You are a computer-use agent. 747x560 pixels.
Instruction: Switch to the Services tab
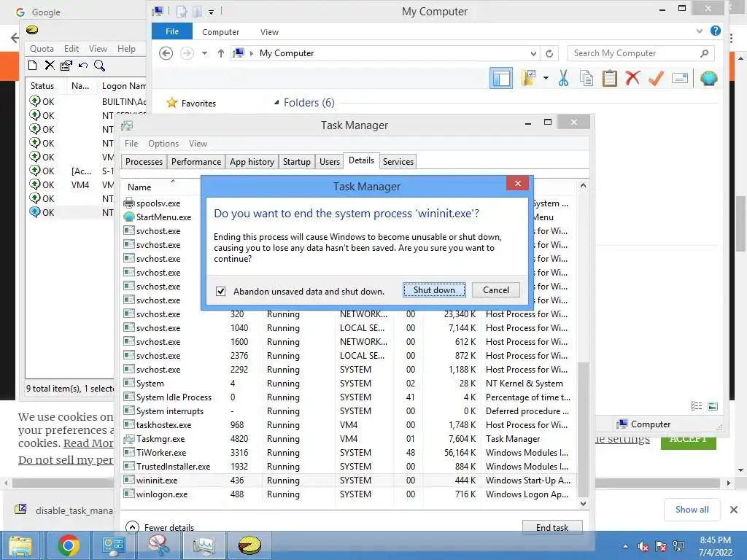pos(398,161)
